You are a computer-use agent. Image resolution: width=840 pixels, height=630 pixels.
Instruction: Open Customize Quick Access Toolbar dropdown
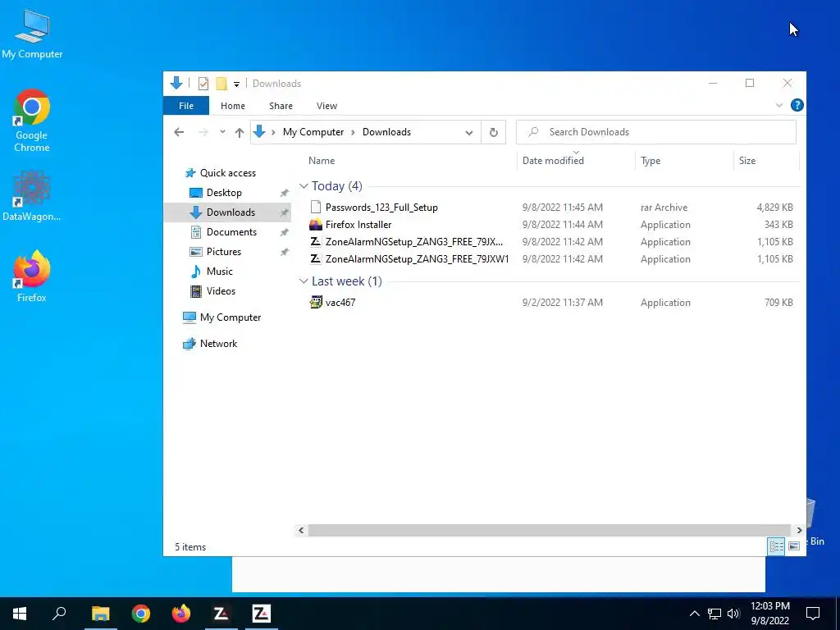236,84
